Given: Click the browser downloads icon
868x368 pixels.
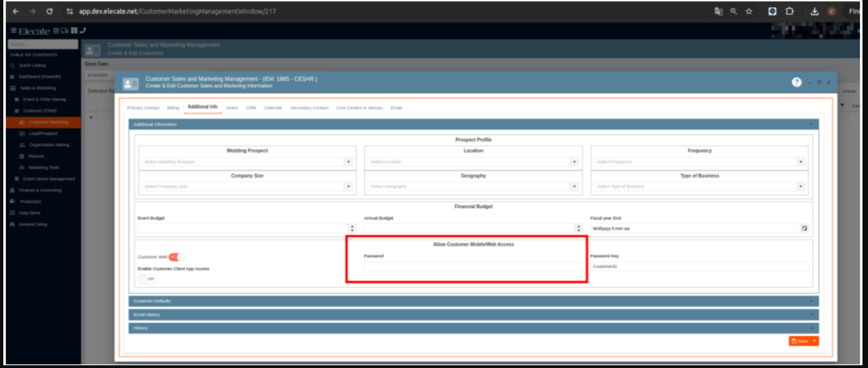Looking at the screenshot, I should pyautogui.click(x=814, y=12).
